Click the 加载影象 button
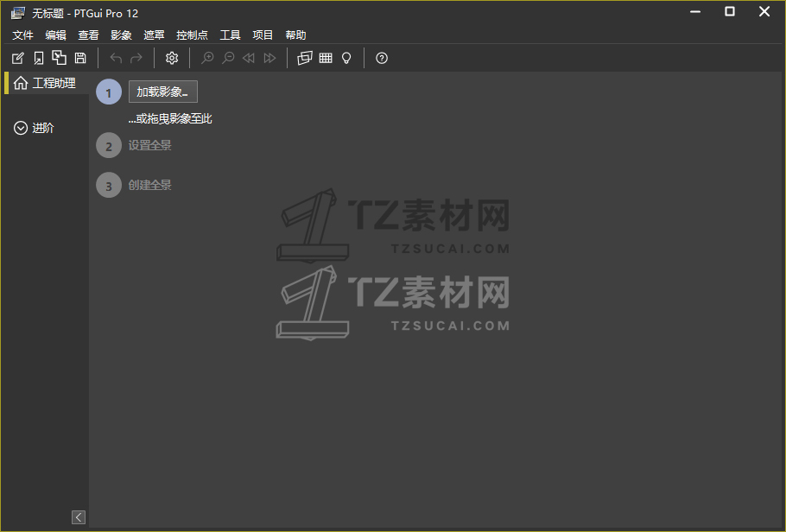 coord(163,92)
